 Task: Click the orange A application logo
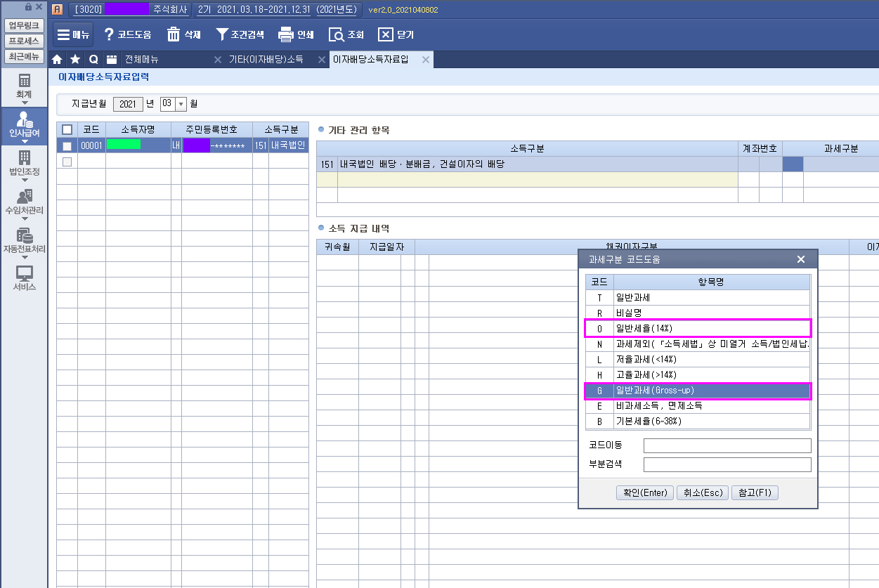(x=57, y=9)
